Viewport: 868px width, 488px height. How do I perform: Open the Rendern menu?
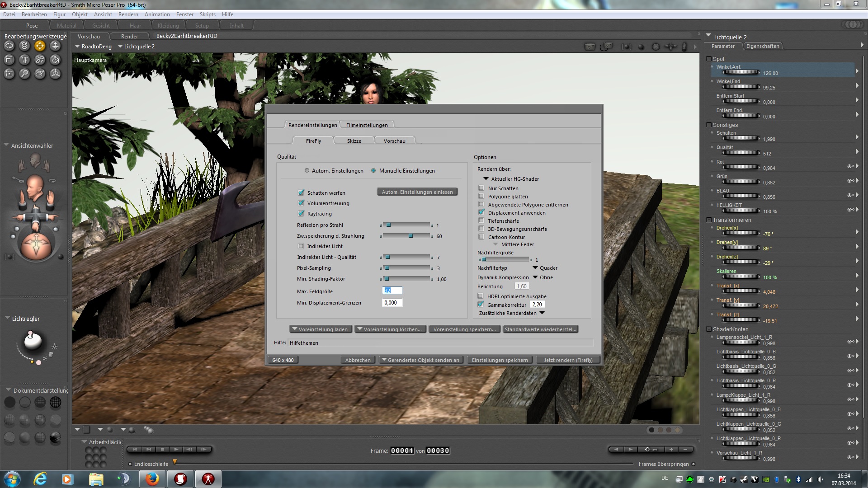pos(128,14)
